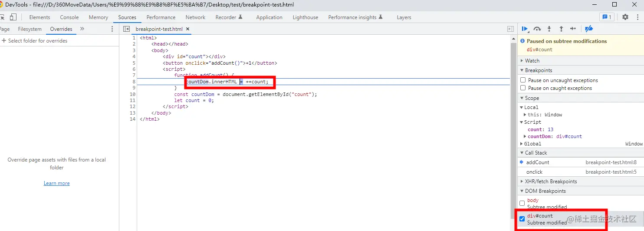
Task: Click info icon in paused banner
Action: coord(523,41)
